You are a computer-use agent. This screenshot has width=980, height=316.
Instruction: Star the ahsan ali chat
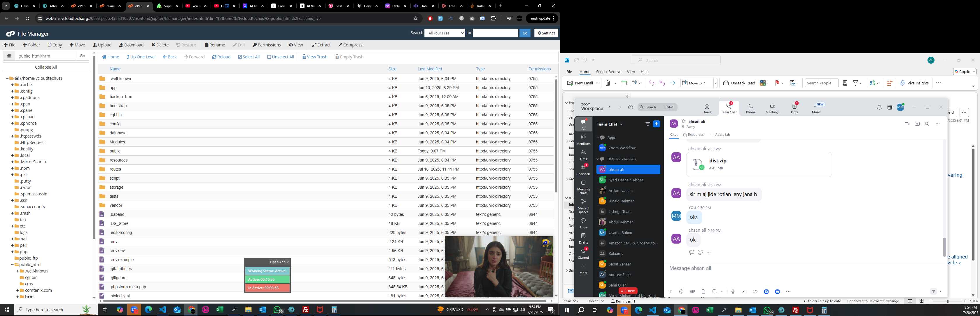pyautogui.click(x=684, y=121)
